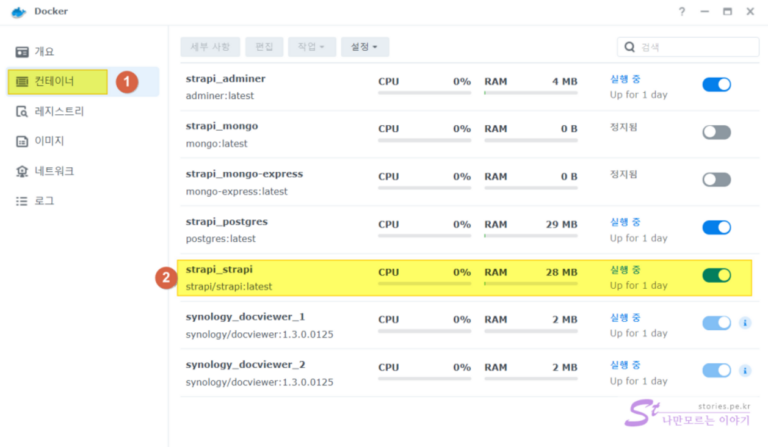This screenshot has width=768, height=447.
Task: Turn off the strapi_adminer container switch
Action: click(x=717, y=85)
